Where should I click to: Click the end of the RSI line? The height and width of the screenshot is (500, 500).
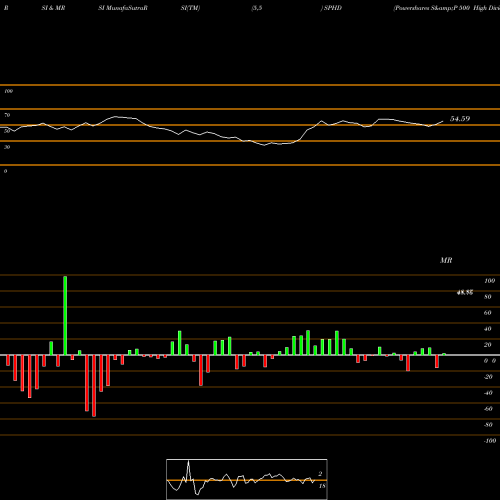click(x=443, y=121)
